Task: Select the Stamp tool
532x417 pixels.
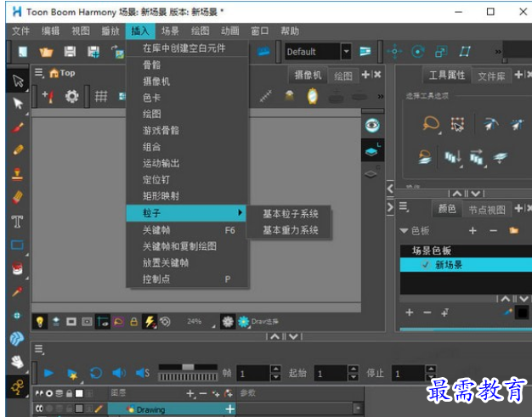Action: tap(18, 173)
